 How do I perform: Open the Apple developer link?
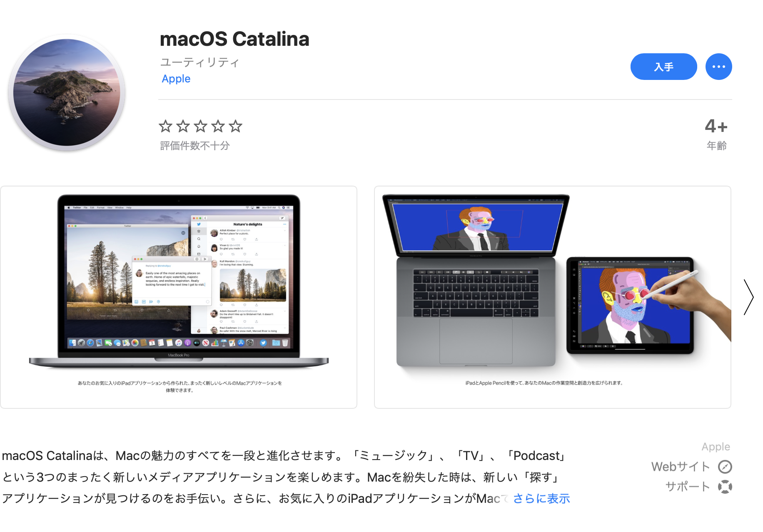tap(176, 79)
